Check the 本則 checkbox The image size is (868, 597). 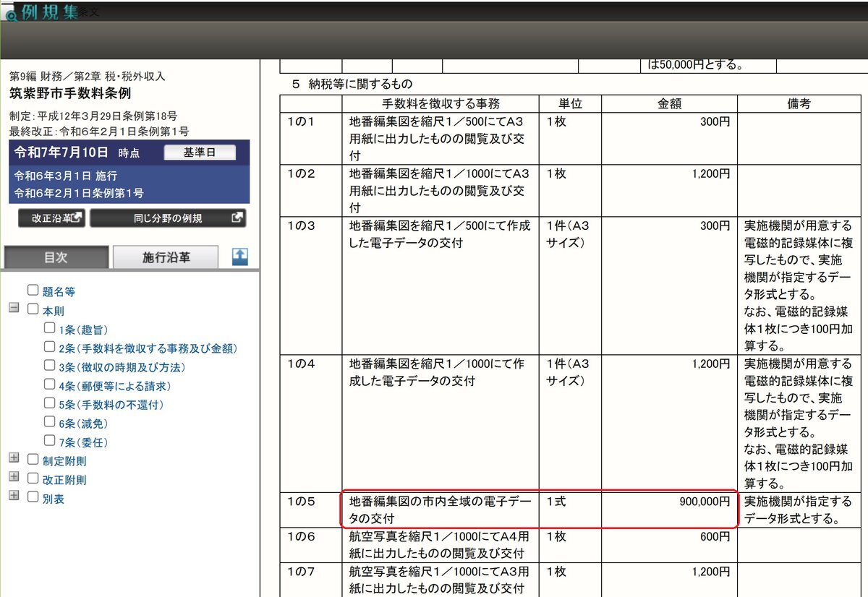[33, 309]
